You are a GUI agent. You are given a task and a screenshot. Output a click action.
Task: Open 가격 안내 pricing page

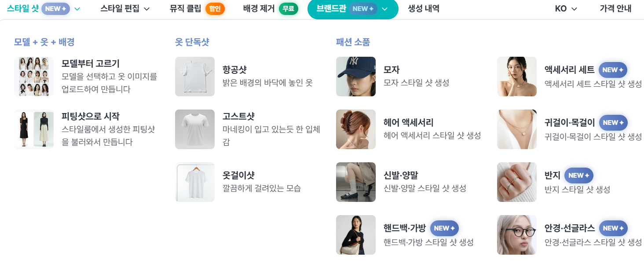tap(615, 9)
